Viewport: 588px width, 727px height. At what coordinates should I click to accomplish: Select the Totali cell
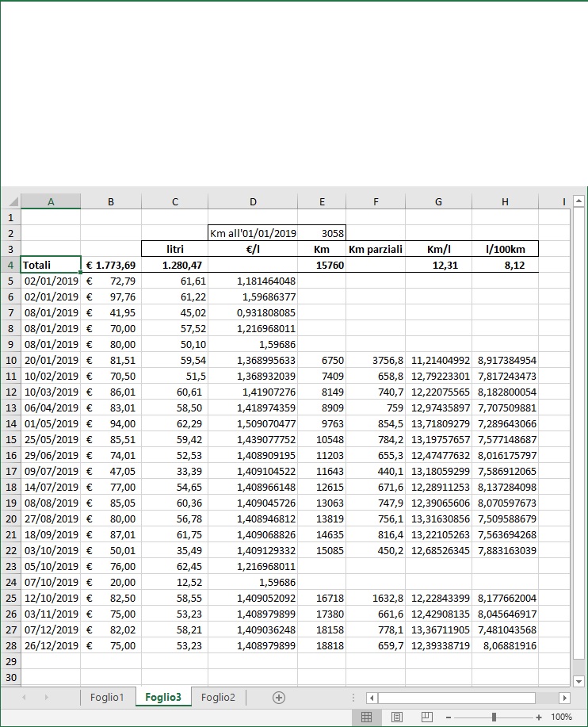point(51,266)
